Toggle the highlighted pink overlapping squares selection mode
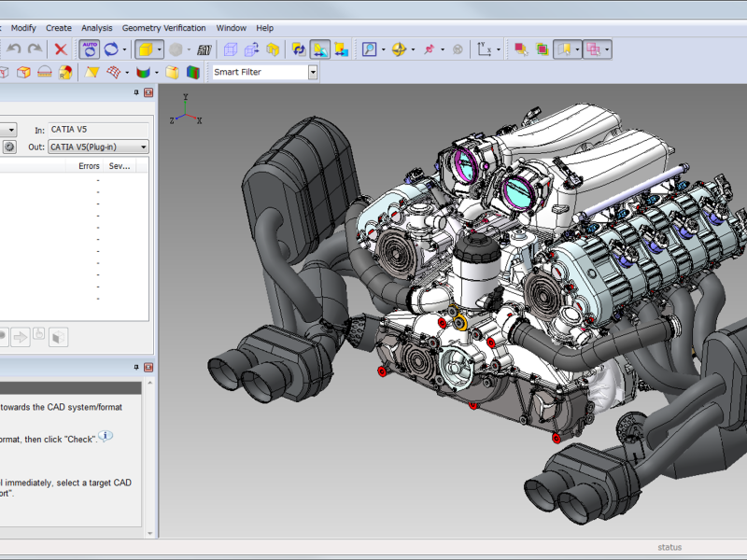Screen dimensions: 747x560 point(593,49)
